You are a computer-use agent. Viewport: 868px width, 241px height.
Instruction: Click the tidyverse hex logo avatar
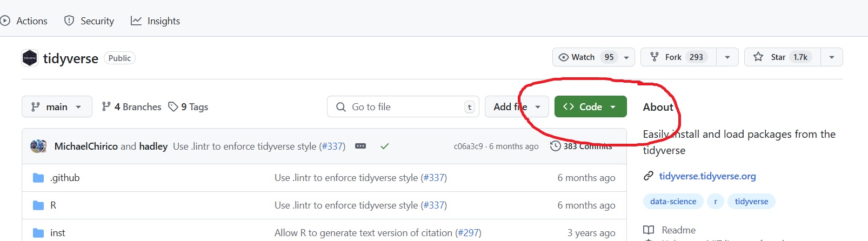pyautogui.click(x=30, y=58)
